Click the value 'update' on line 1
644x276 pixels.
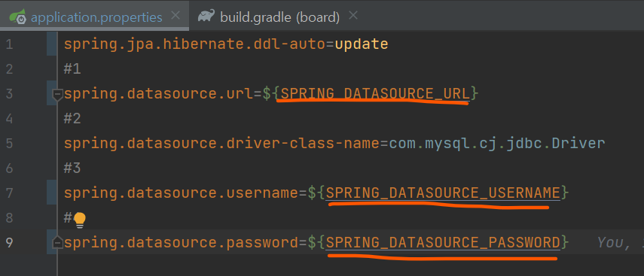tap(362, 44)
